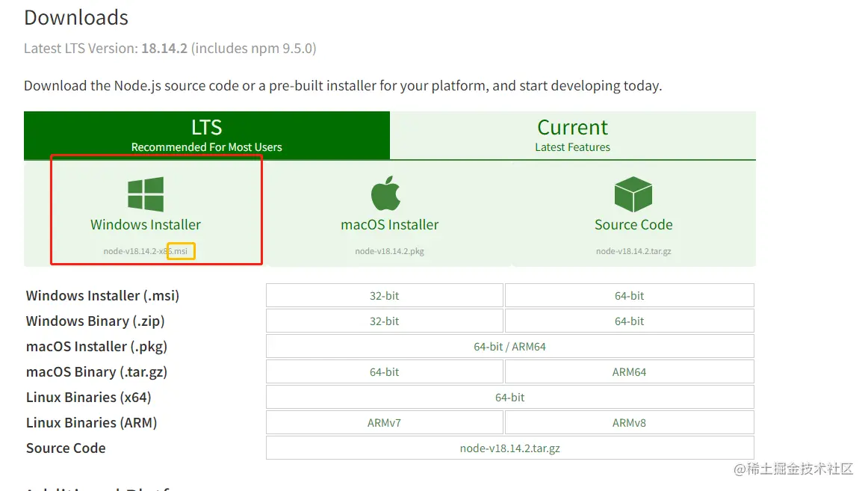Click the Windows Binary (.zip) row label

[x=95, y=321]
